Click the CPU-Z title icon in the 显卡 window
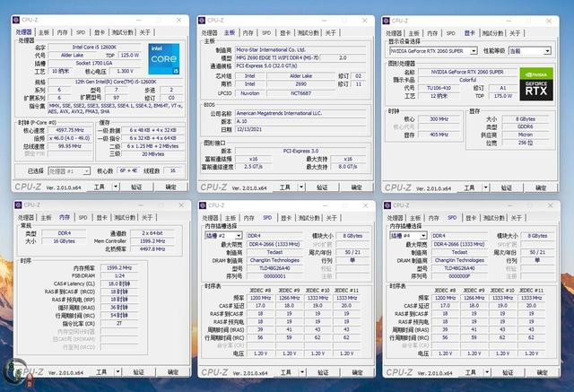The height and width of the screenshot is (392, 574). click(x=386, y=21)
